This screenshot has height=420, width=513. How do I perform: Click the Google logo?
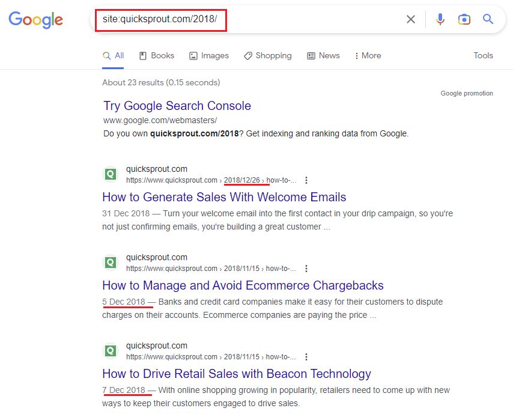[35, 20]
